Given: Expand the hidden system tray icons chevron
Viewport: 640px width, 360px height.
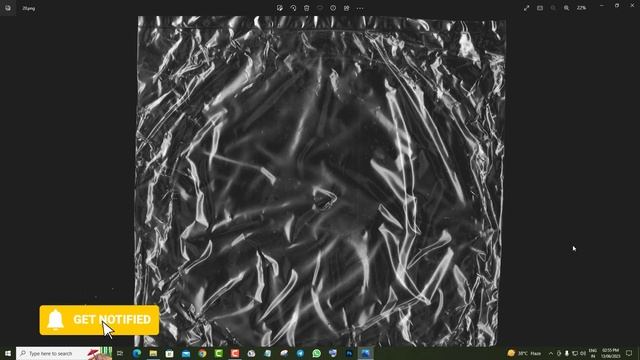Looking at the screenshot, I should 551,353.
